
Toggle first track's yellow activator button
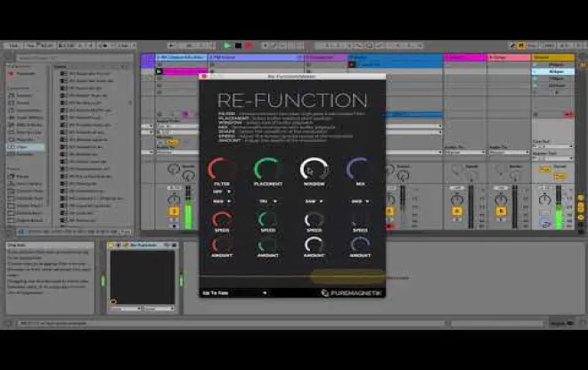pos(174,211)
